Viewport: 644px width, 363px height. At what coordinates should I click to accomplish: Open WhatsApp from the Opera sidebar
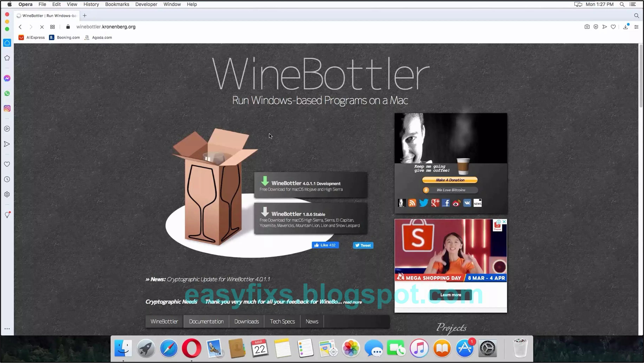click(7, 93)
